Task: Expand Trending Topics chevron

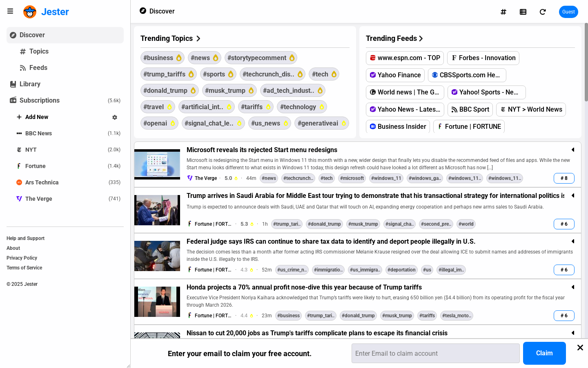Action: (x=198, y=38)
